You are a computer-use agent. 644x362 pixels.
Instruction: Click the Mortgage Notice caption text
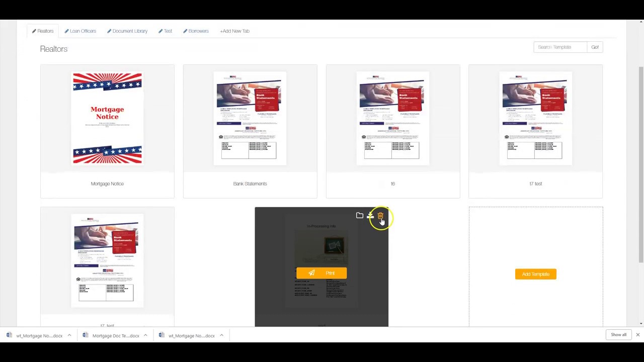pos(107,184)
